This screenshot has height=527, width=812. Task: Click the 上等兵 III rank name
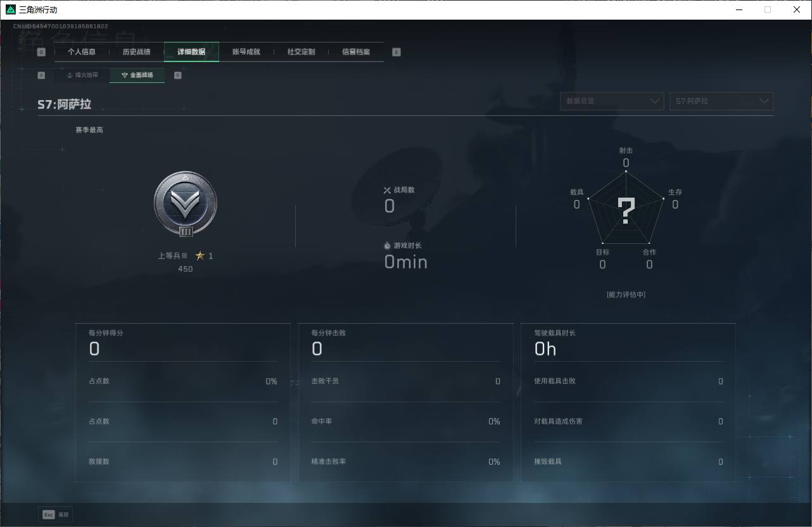click(173, 256)
